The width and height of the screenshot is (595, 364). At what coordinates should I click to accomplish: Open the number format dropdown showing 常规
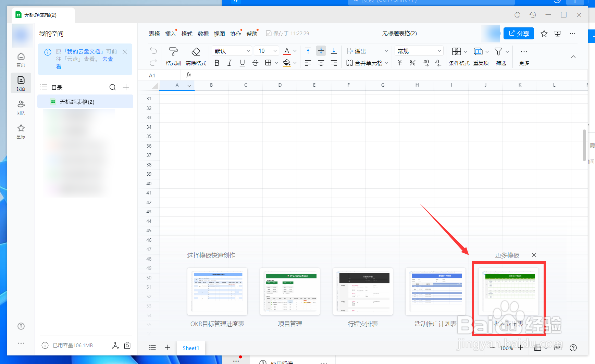click(419, 51)
